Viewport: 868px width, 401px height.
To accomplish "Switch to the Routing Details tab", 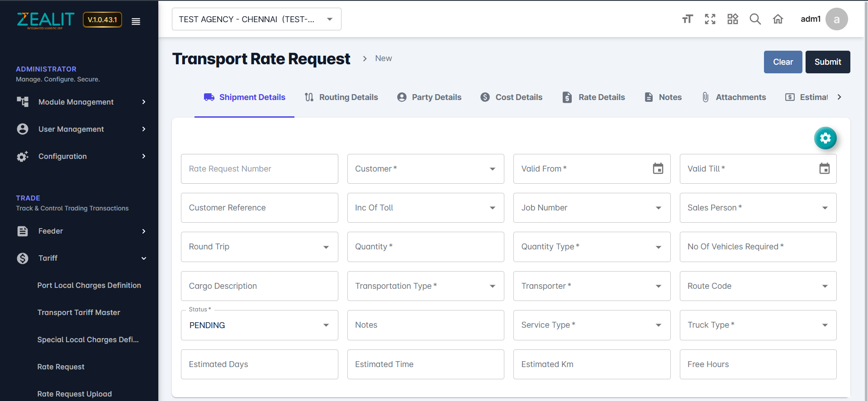I will point(342,97).
